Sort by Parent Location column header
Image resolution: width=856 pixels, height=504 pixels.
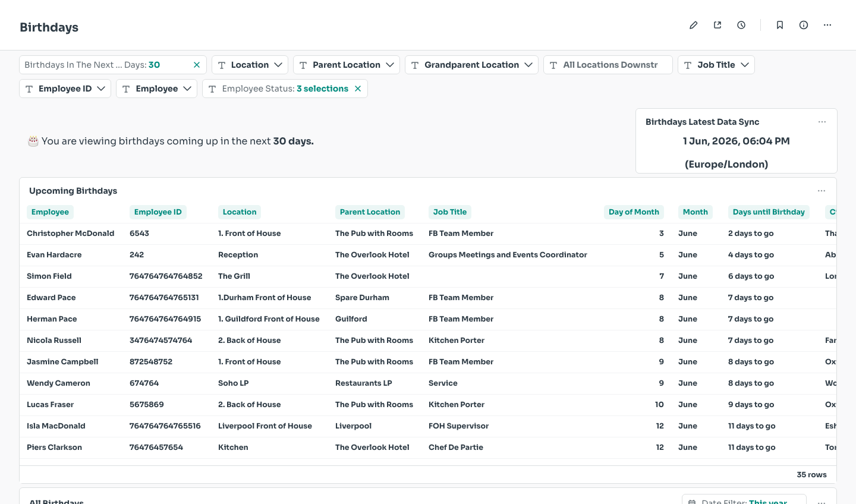click(x=370, y=212)
